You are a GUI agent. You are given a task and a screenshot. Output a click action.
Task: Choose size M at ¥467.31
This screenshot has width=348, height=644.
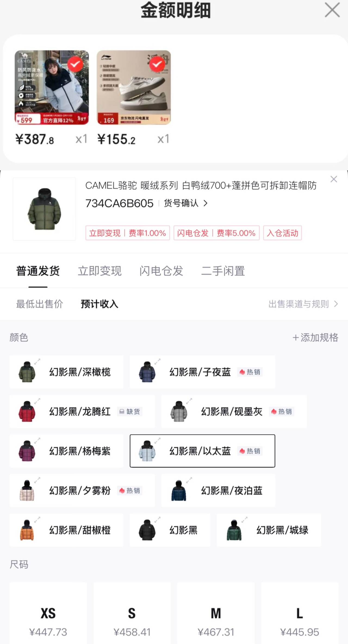(x=216, y=613)
